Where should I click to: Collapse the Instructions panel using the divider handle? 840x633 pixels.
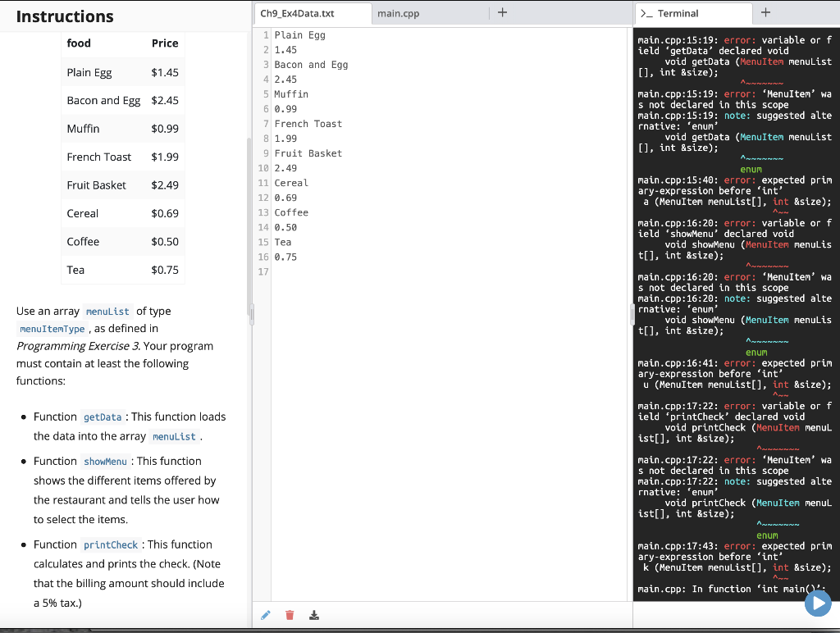point(250,314)
